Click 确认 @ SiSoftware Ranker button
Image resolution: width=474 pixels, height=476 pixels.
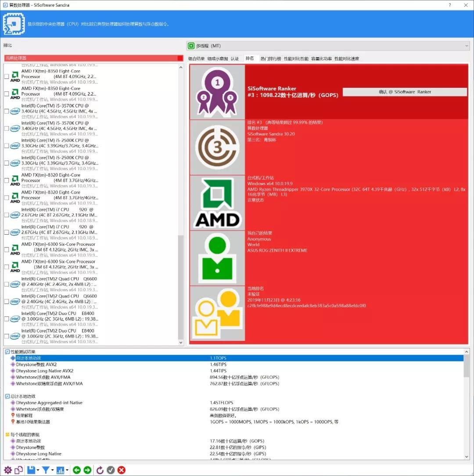coord(405,92)
